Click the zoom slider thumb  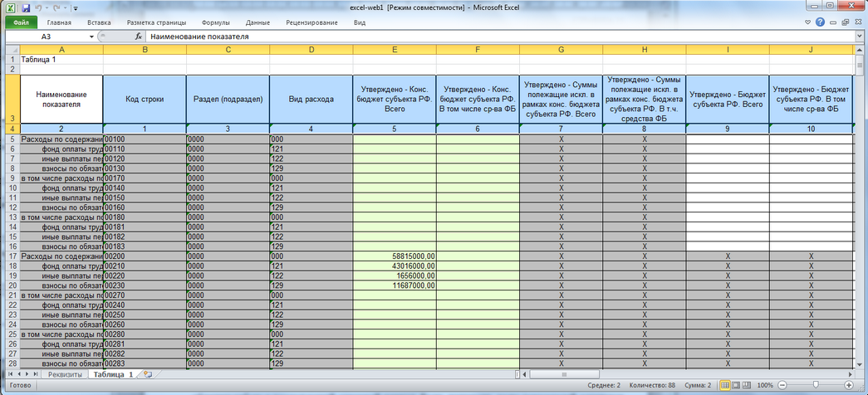[x=816, y=384]
